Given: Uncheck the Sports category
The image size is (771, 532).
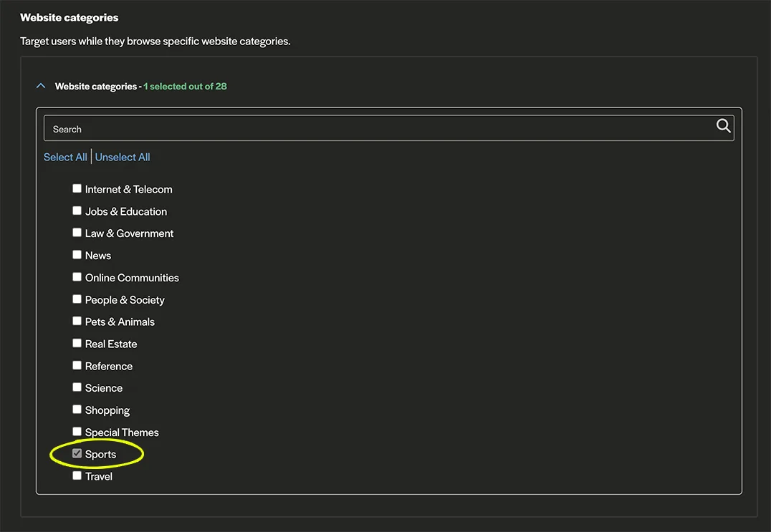Looking at the screenshot, I should [x=77, y=453].
